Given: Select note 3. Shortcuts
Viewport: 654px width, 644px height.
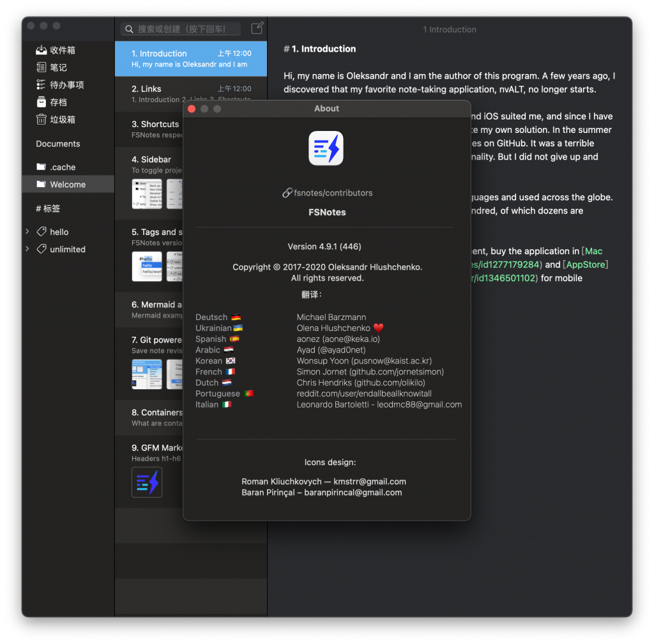Looking at the screenshot, I should 149,129.
